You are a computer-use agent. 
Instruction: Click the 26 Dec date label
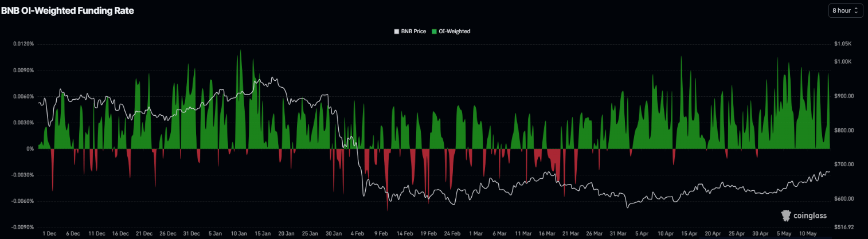point(168,234)
